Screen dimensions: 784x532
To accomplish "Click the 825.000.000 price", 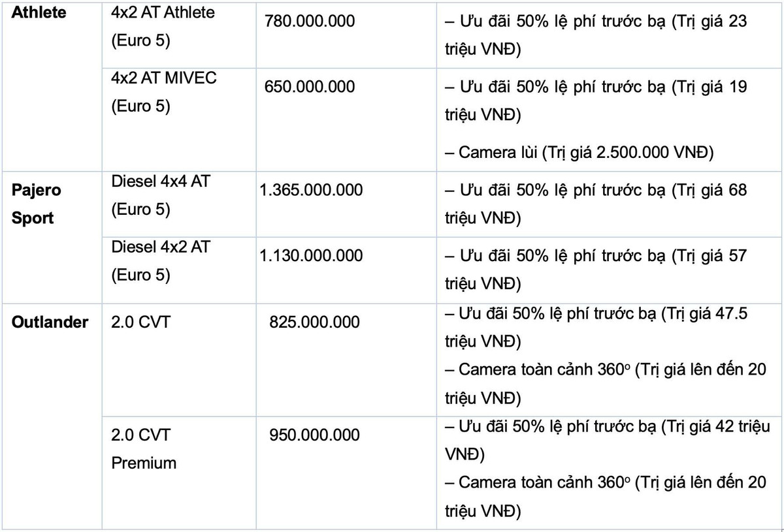I will [x=314, y=322].
